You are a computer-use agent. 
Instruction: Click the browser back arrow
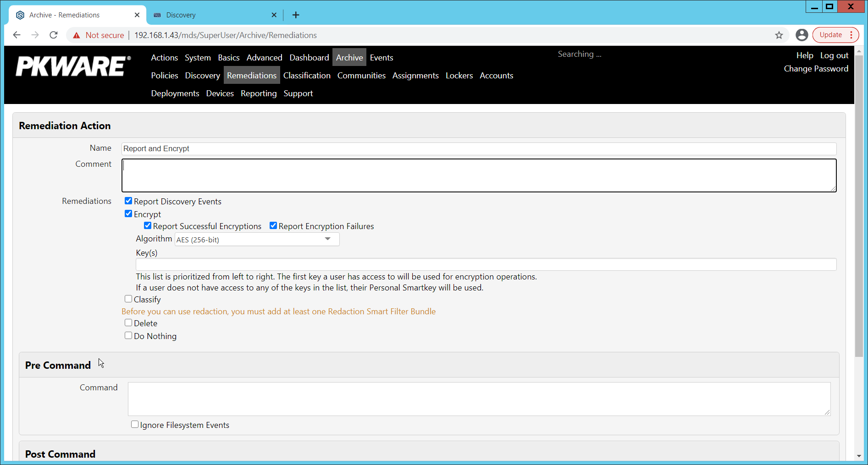17,35
